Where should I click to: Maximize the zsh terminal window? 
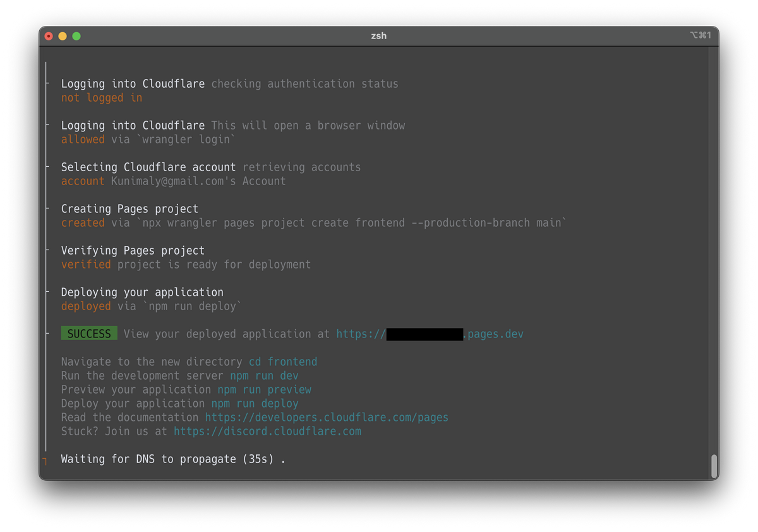pos(76,36)
